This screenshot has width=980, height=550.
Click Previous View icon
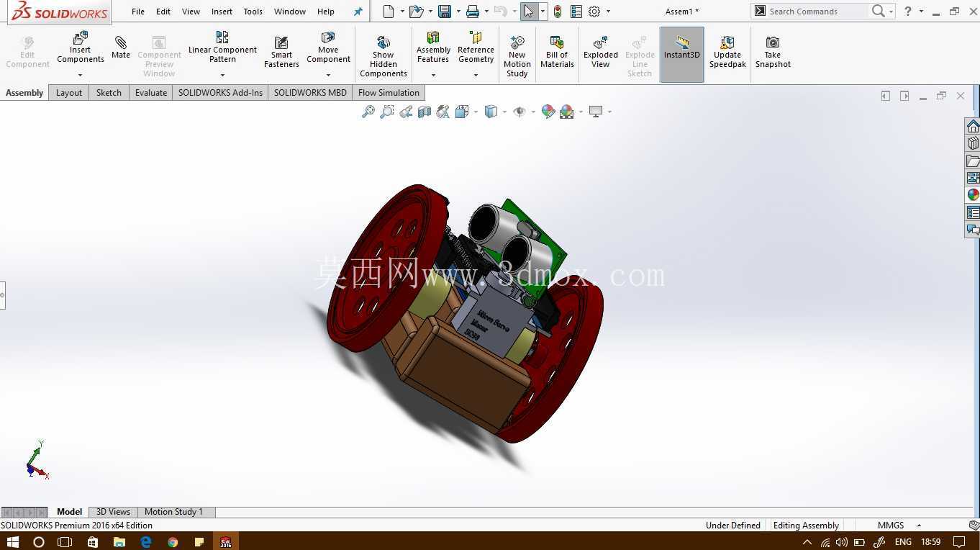406,112
